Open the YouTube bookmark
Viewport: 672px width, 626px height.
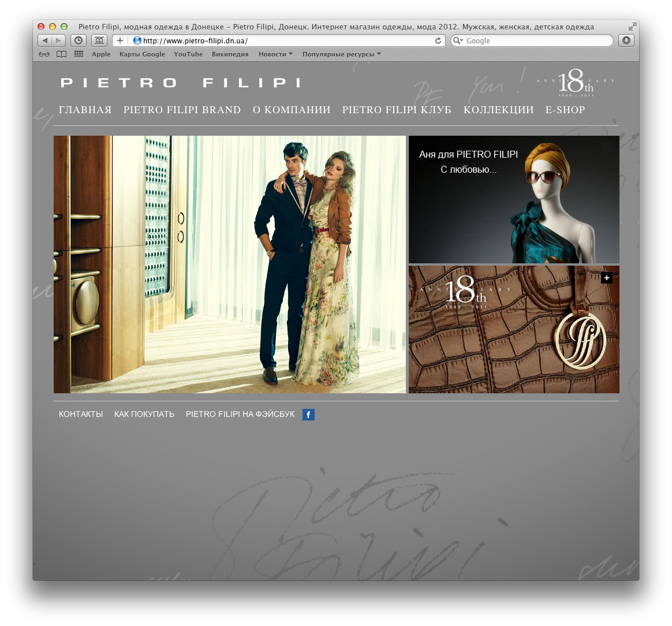pos(188,54)
